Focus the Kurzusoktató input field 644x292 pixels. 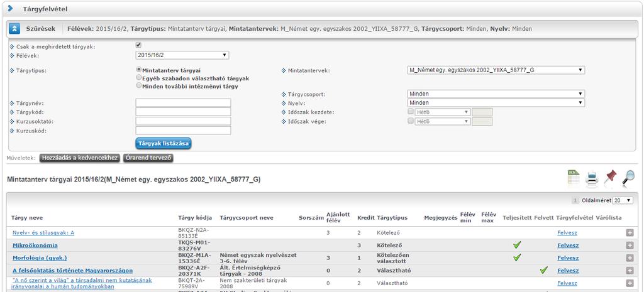pos(183,121)
